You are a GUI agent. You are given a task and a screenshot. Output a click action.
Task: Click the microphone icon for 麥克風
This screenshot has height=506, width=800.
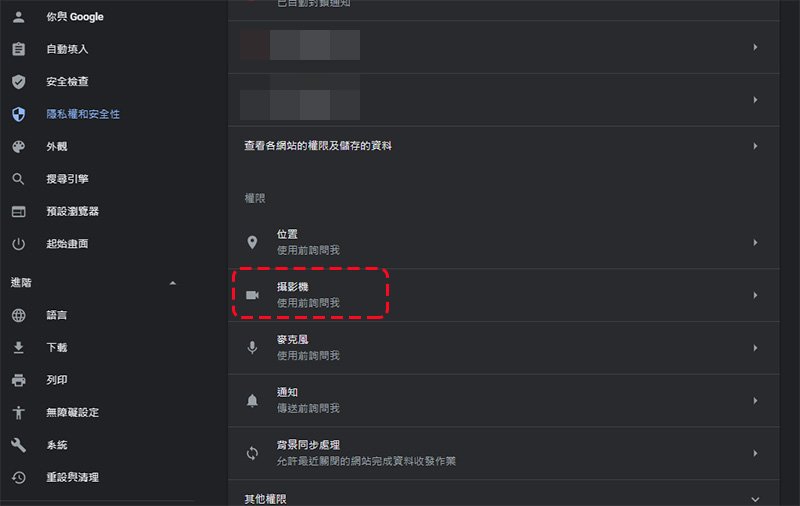click(x=252, y=348)
